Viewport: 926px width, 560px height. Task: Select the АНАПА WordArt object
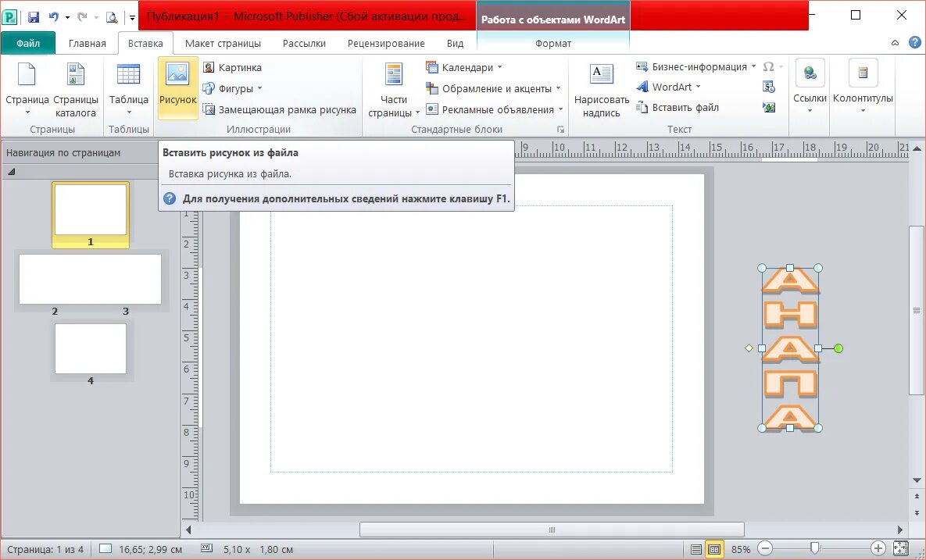click(x=790, y=348)
